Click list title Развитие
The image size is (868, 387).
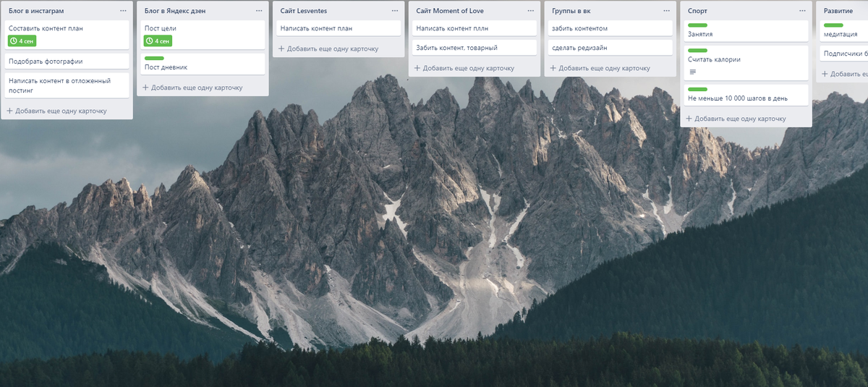click(838, 11)
